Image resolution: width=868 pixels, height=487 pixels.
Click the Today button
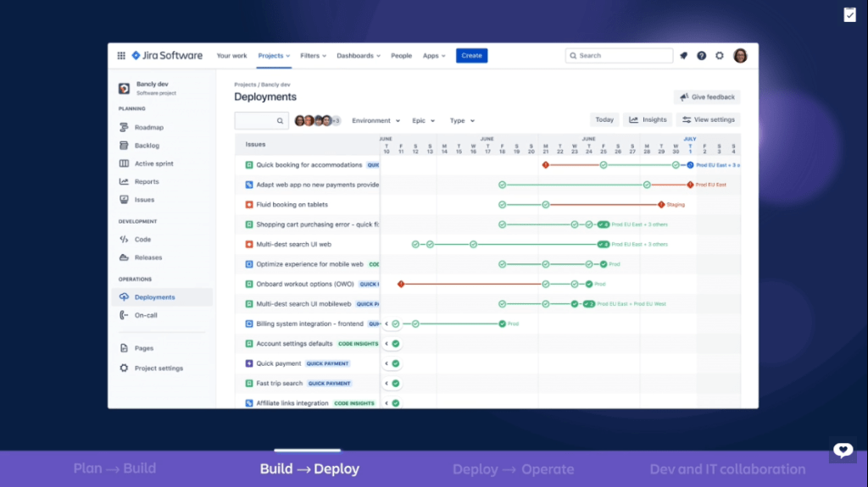[x=604, y=120]
